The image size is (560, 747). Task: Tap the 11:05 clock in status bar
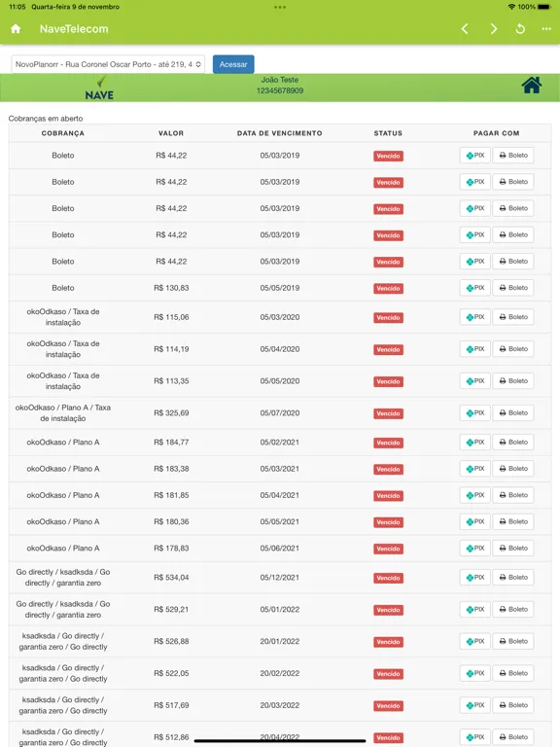pyautogui.click(x=17, y=7)
